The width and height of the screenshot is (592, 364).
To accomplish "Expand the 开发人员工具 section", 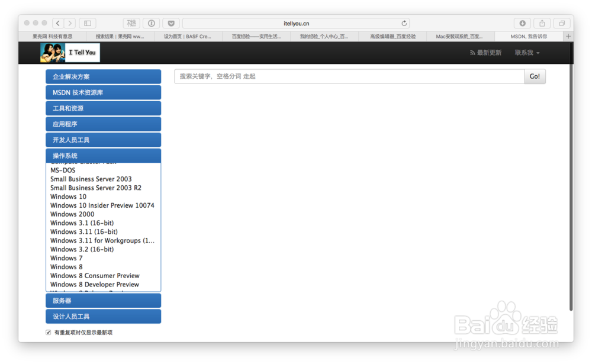I will (104, 140).
